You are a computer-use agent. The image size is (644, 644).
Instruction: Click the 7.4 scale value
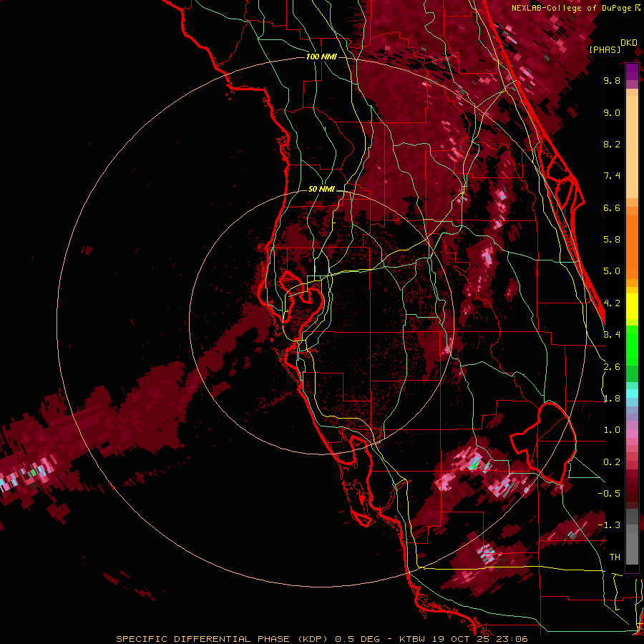click(612, 176)
